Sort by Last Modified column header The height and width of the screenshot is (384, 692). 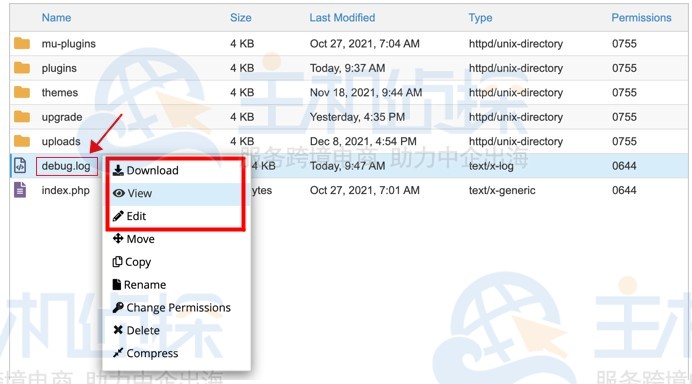342,18
